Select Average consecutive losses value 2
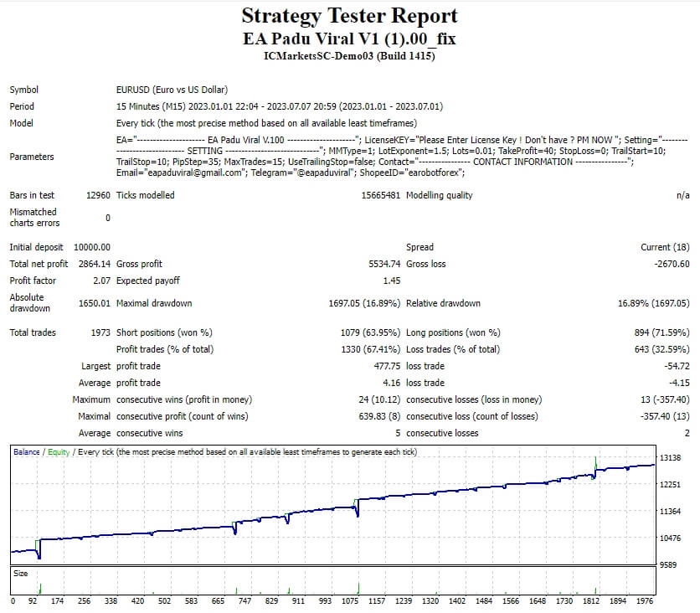The height and width of the screenshot is (613, 700). tap(687, 433)
